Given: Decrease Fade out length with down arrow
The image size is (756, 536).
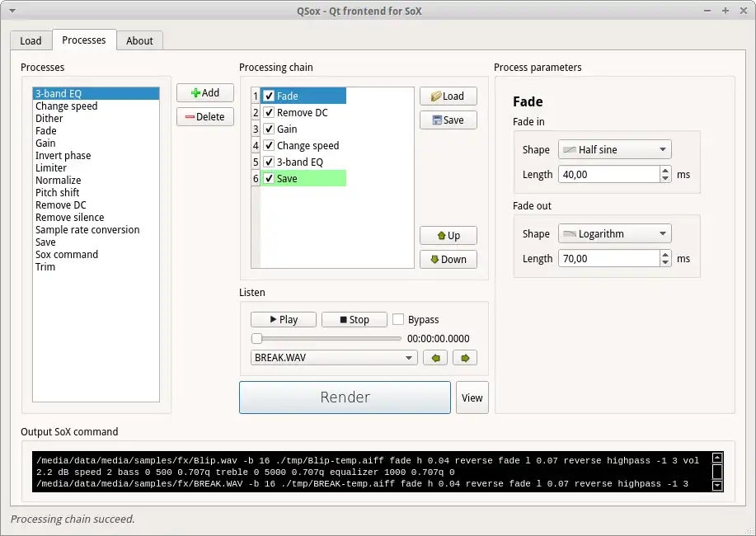Looking at the screenshot, I should [x=665, y=262].
